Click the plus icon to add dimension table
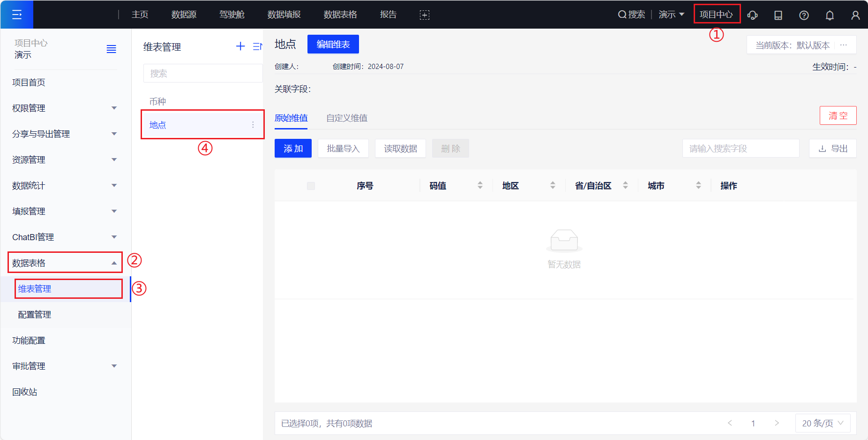868x440 pixels. 240,46
